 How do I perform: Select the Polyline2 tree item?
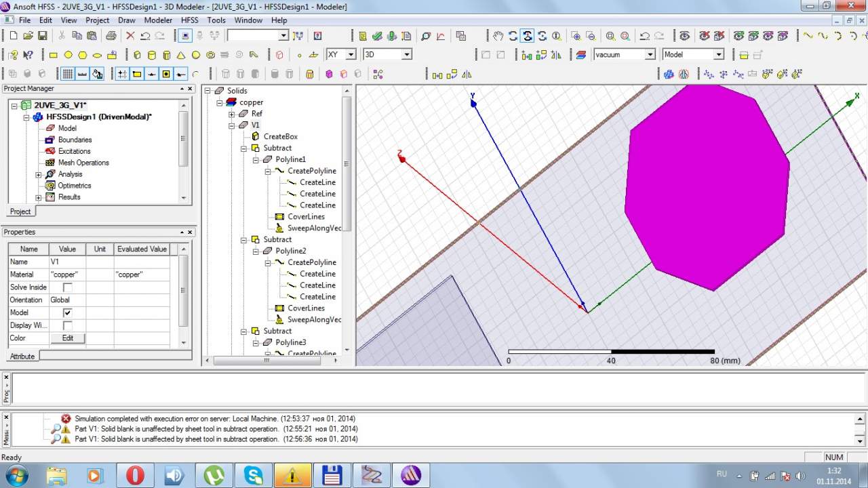click(x=290, y=251)
